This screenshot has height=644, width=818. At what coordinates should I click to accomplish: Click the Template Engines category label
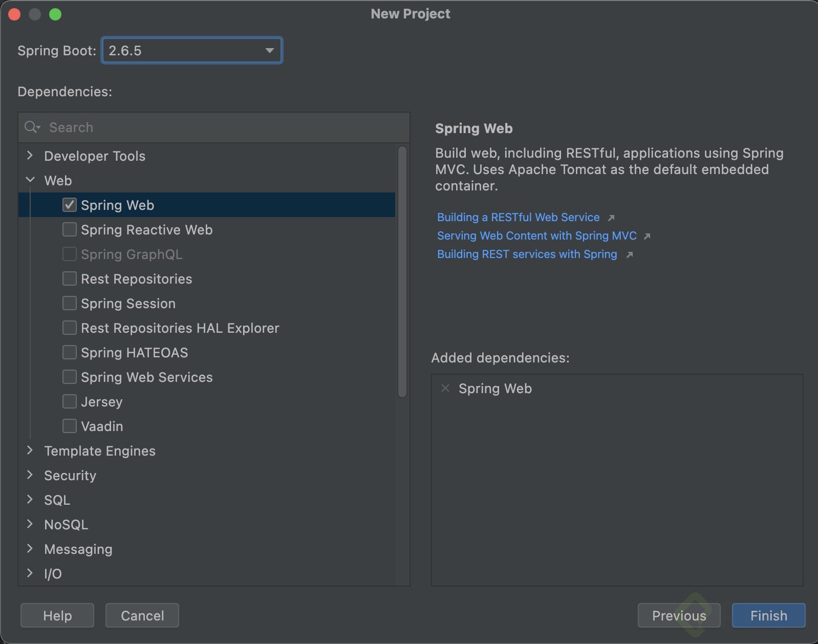coord(100,451)
